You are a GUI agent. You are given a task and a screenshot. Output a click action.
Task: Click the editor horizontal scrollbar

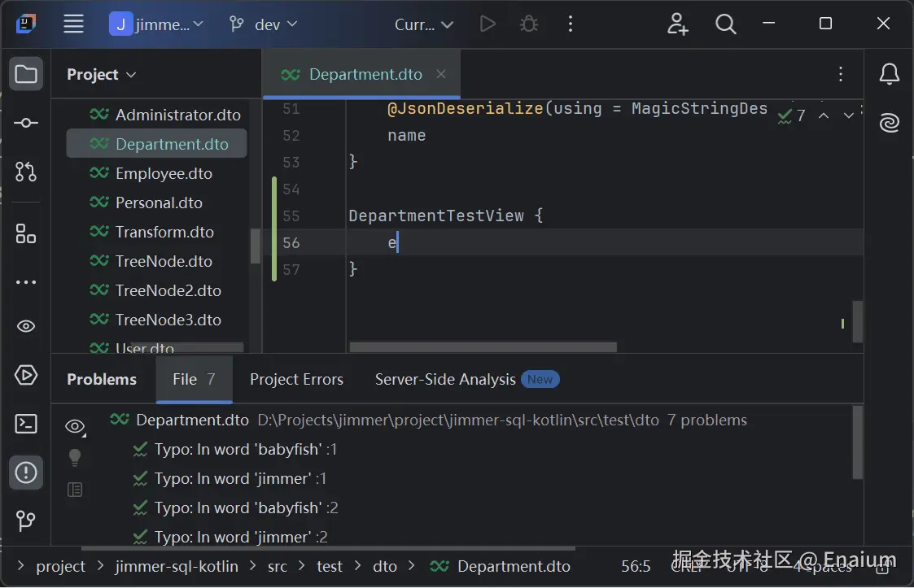[x=483, y=347]
